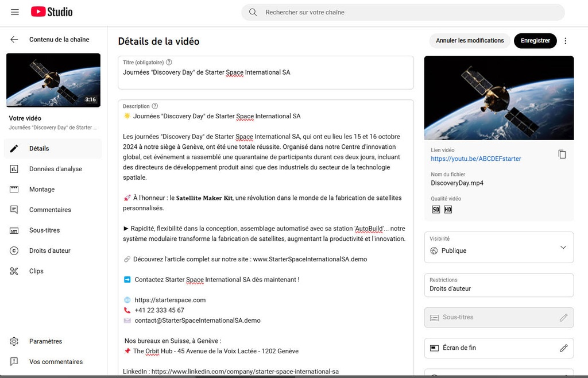Image resolution: width=588 pixels, height=378 pixels.
Task: Click the YouTube Studio logo
Action: coord(52,12)
